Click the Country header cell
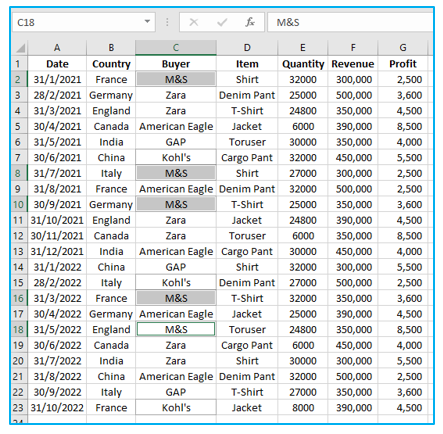443x434 pixels. (111, 64)
